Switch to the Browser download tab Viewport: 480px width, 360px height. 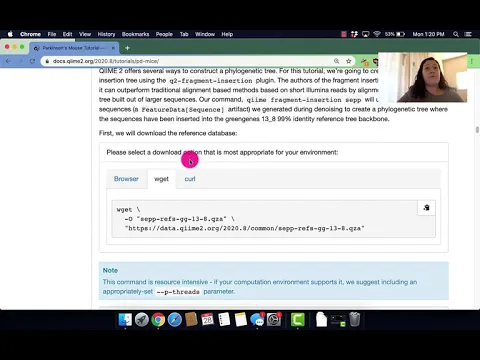pyautogui.click(x=126, y=179)
